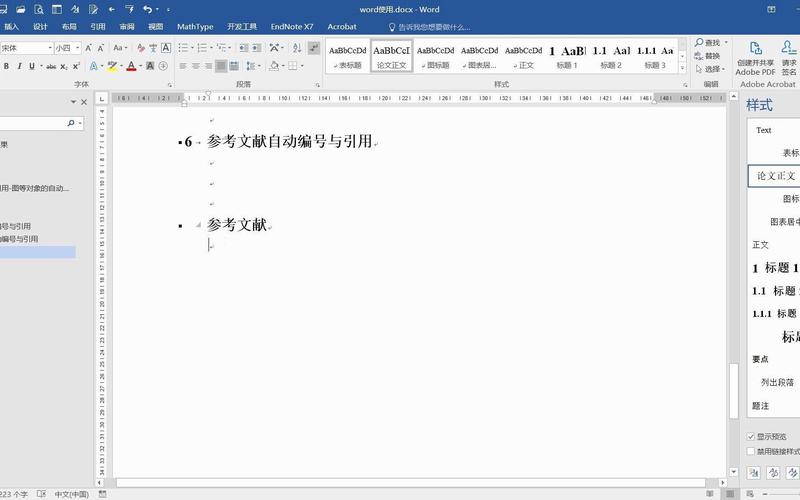The image size is (800, 500).
Task: Open the borders dropdown
Action: [303, 66]
